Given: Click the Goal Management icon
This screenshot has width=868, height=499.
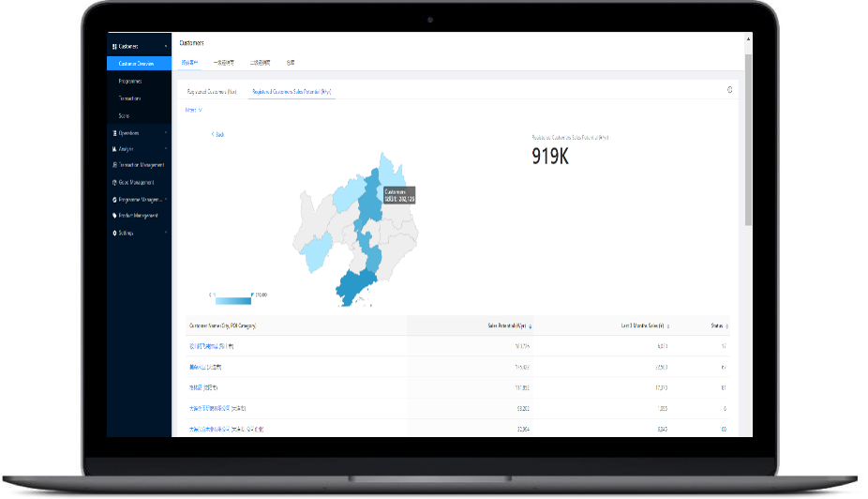Looking at the screenshot, I should click(114, 183).
